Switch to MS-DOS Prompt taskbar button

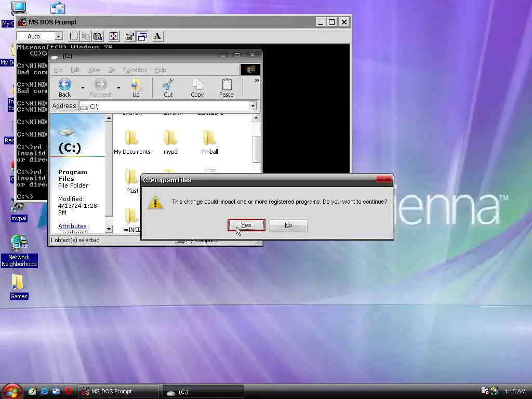[118, 392]
